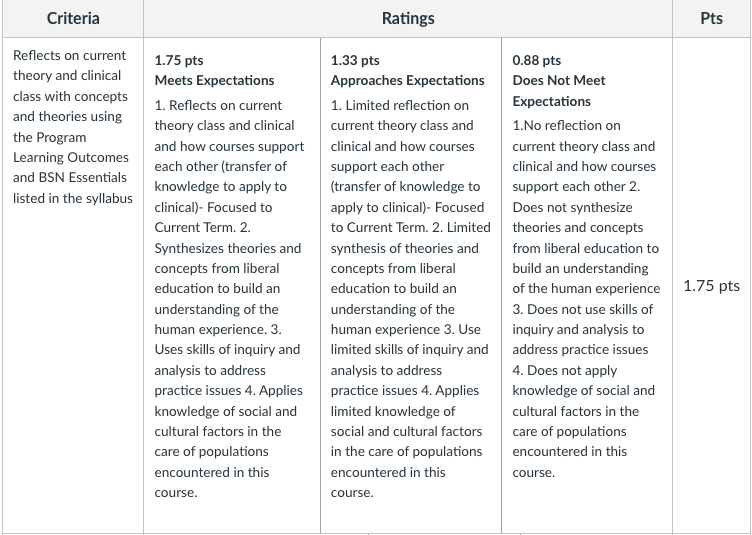
Task: Click the criteria description about BSN Essentials
Action: (x=72, y=127)
